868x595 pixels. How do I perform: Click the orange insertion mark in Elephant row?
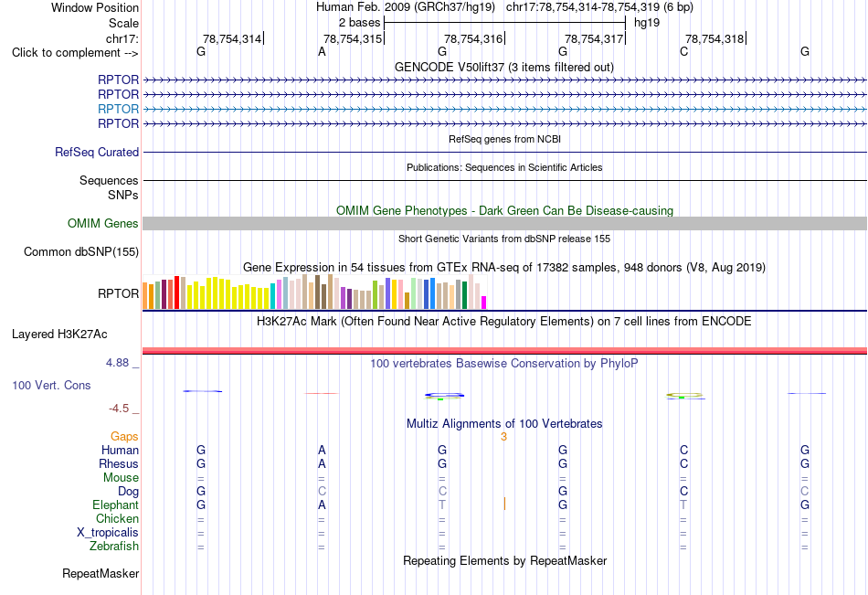(504, 504)
